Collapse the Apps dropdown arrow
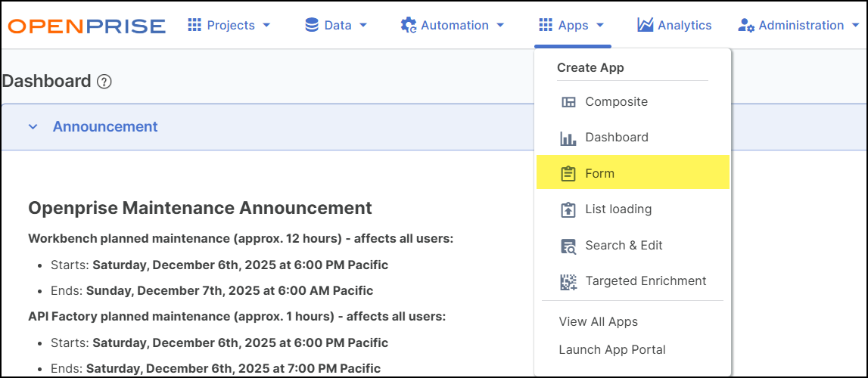 click(x=599, y=26)
